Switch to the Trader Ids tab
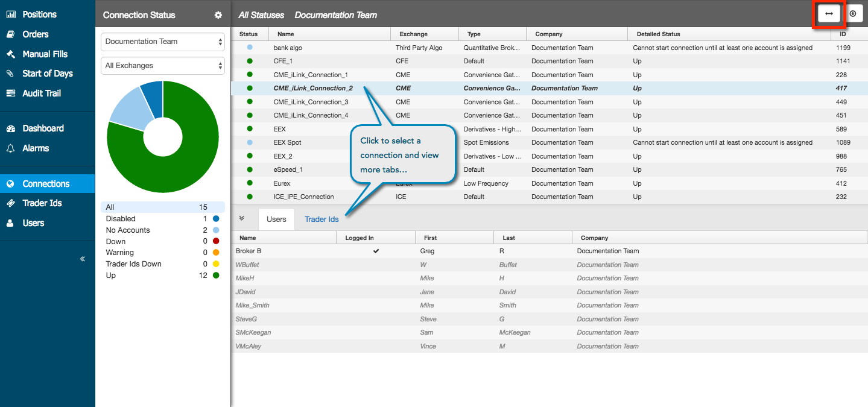 pos(322,219)
